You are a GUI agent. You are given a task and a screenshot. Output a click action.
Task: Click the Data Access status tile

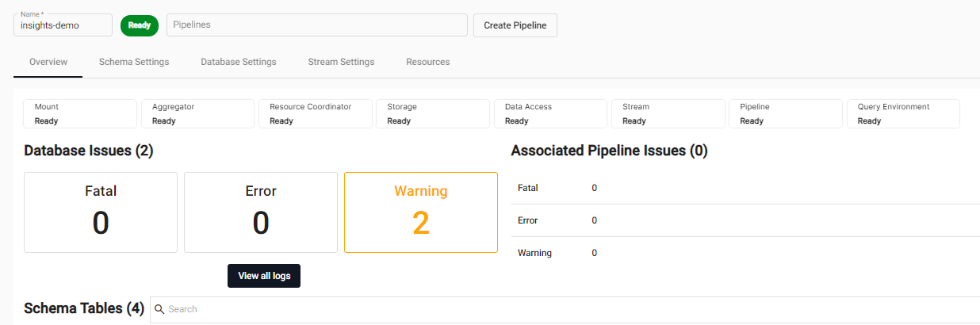coord(550,113)
